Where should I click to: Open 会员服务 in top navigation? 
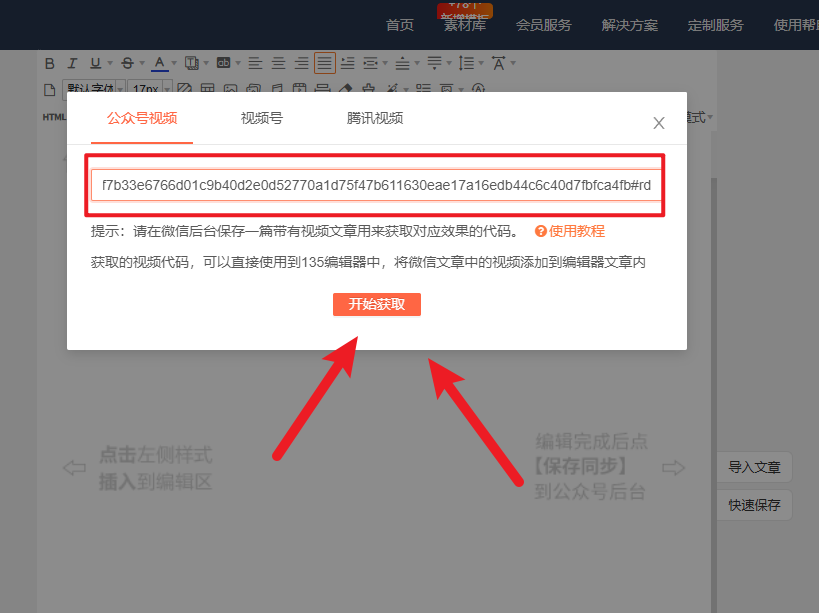[x=544, y=25]
